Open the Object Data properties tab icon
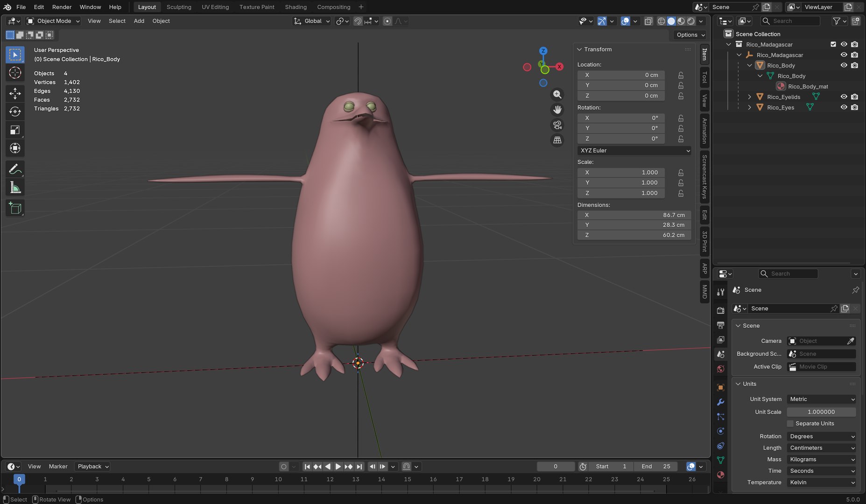The height and width of the screenshot is (504, 866). tap(720, 460)
